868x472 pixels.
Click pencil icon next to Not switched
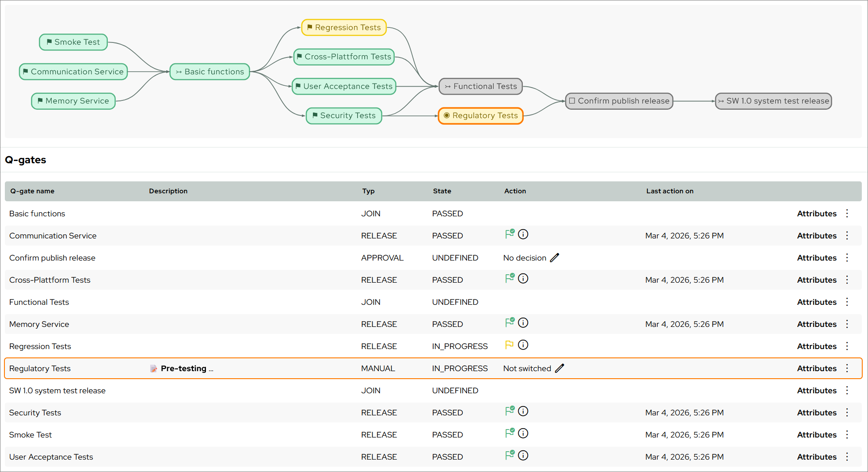coord(560,368)
